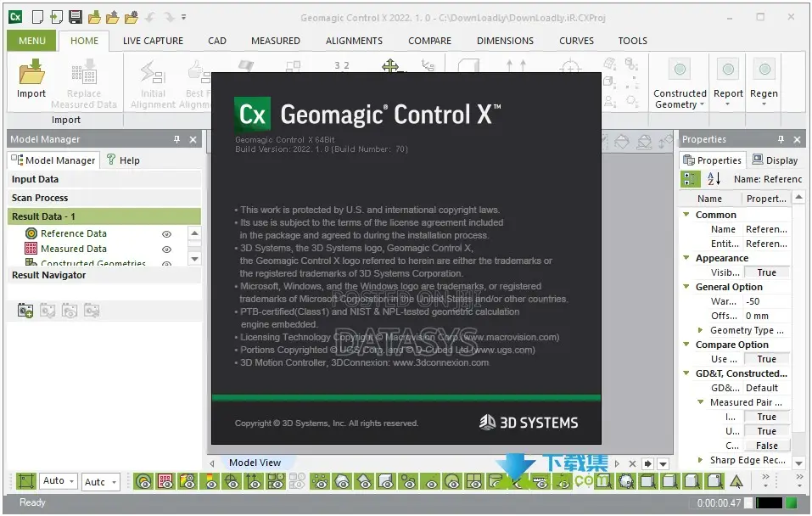812x516 pixels.
Task: Toggle Measured Data eye visibility
Action: (x=166, y=250)
